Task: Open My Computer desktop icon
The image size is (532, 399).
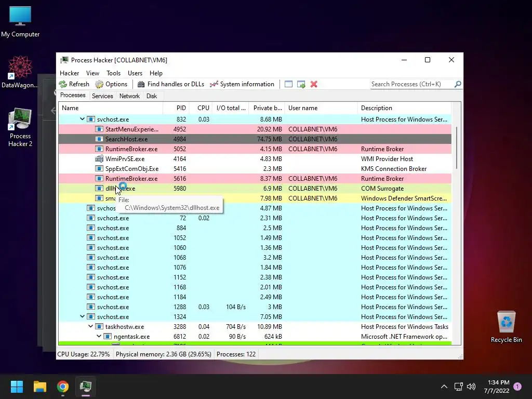Action: coord(20,22)
